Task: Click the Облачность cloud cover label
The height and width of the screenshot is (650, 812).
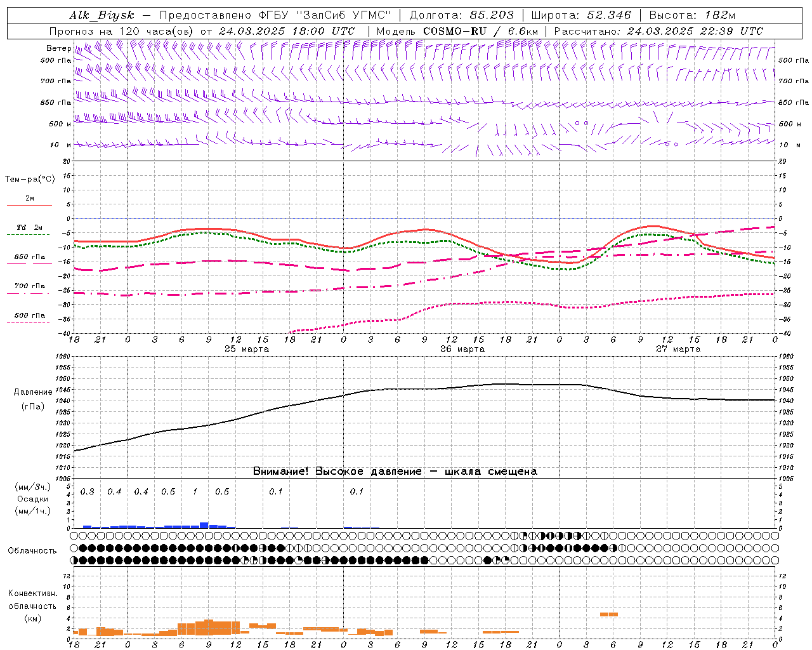Action: [32, 551]
